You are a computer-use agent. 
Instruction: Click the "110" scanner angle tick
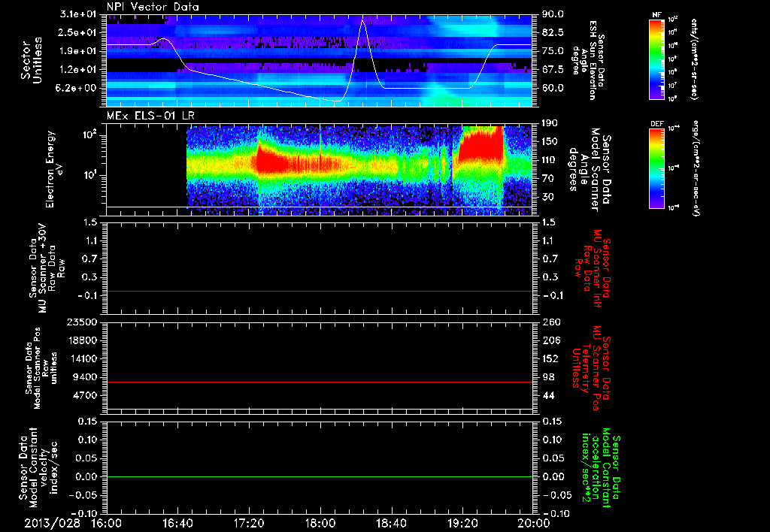tap(550, 160)
